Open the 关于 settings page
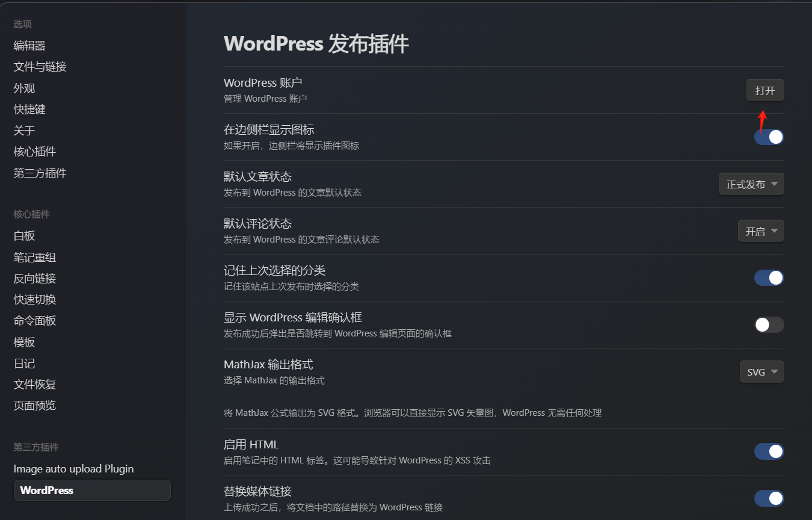The height and width of the screenshot is (520, 812). tap(23, 130)
